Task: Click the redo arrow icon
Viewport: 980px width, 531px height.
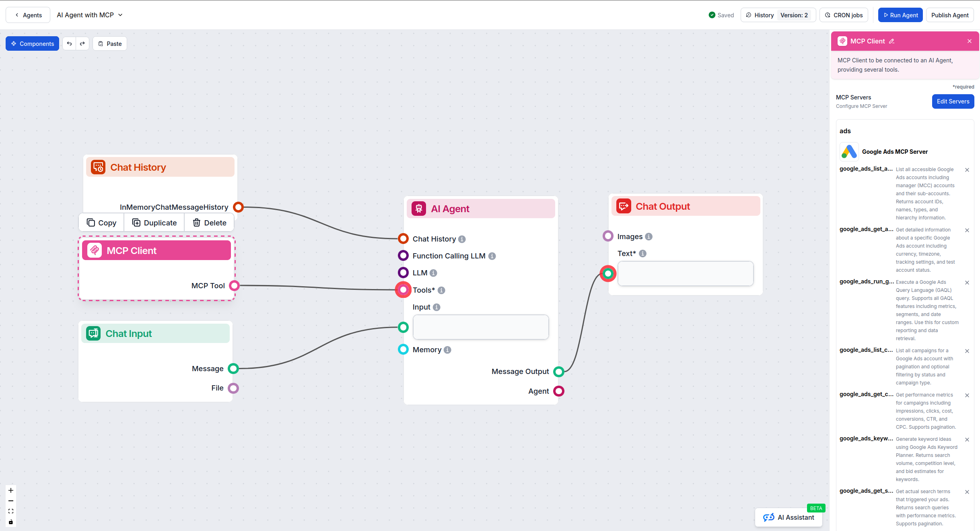Action: click(x=82, y=43)
